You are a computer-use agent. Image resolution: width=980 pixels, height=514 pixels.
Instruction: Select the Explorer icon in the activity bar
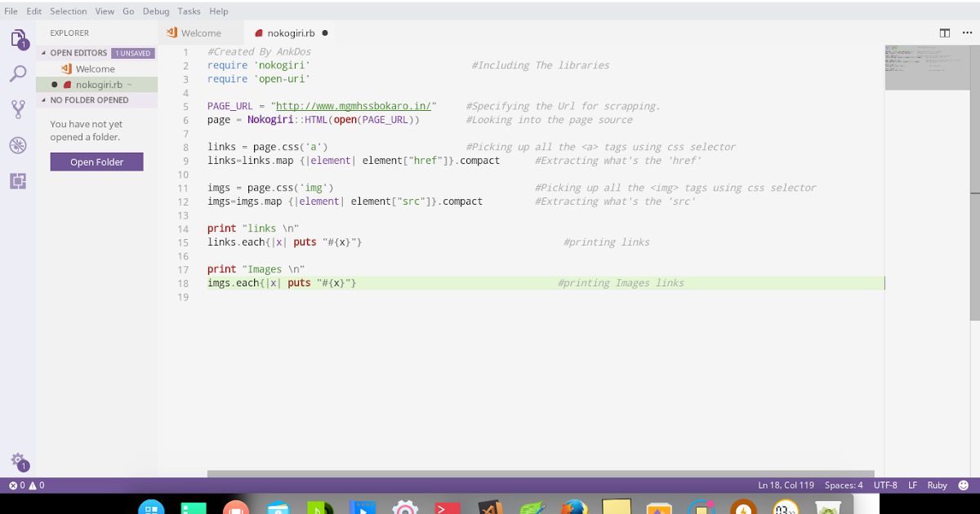(x=17, y=38)
